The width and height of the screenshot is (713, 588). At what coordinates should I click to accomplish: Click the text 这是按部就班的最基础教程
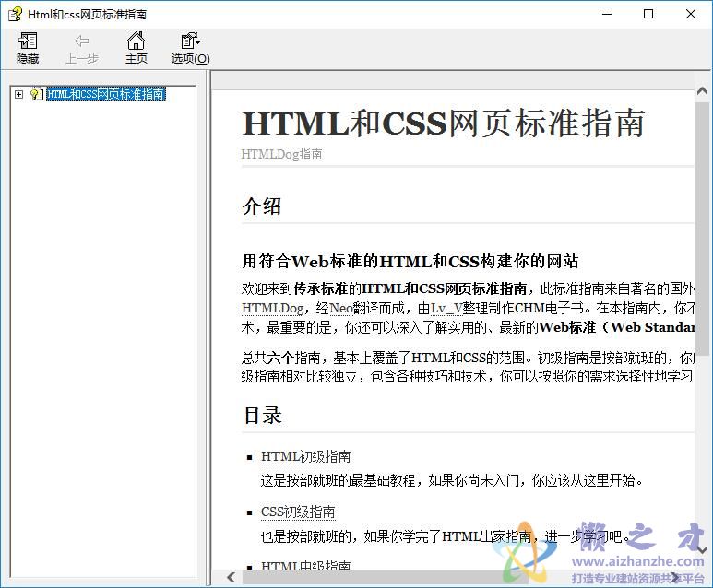(338, 480)
